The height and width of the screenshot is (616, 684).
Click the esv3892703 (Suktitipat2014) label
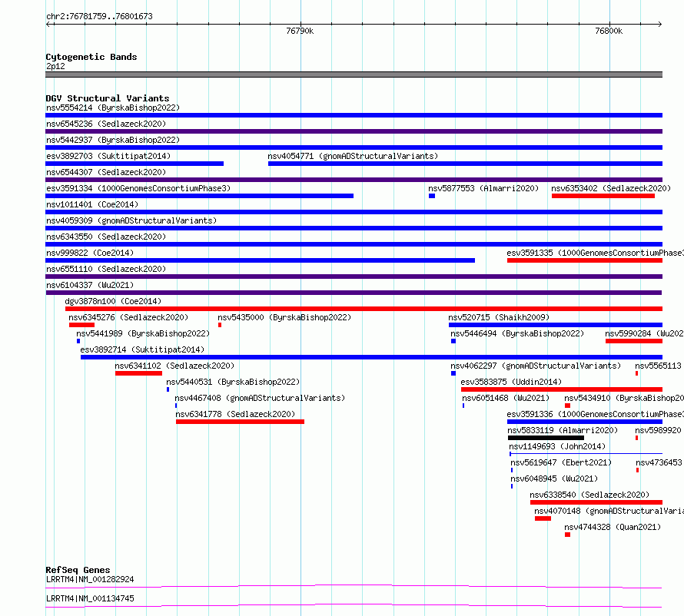tap(108, 156)
